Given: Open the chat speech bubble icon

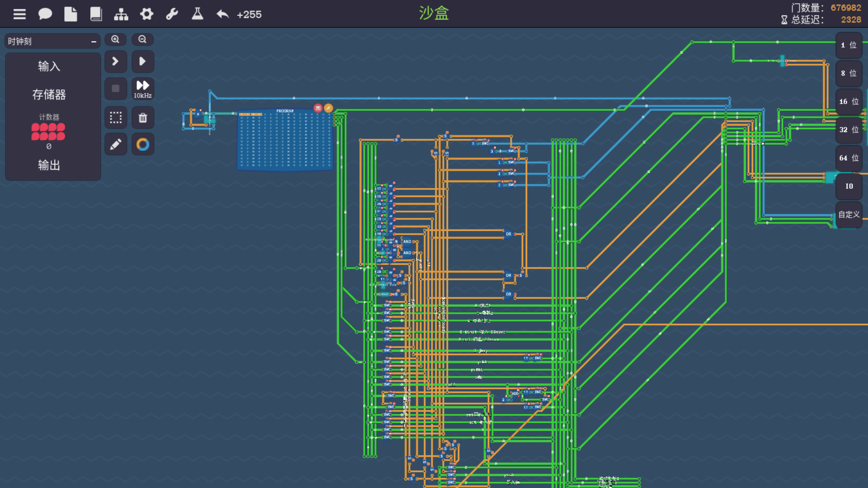Looking at the screenshot, I should [x=45, y=14].
